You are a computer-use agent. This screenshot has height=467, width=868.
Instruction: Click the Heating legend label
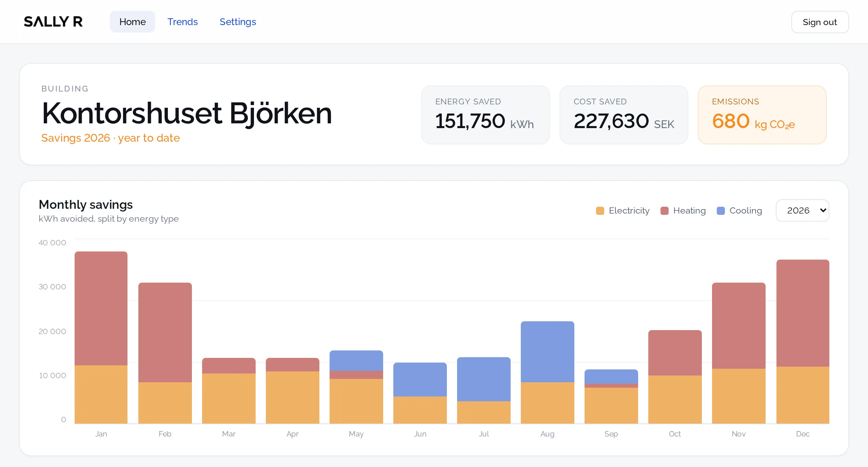(x=690, y=211)
